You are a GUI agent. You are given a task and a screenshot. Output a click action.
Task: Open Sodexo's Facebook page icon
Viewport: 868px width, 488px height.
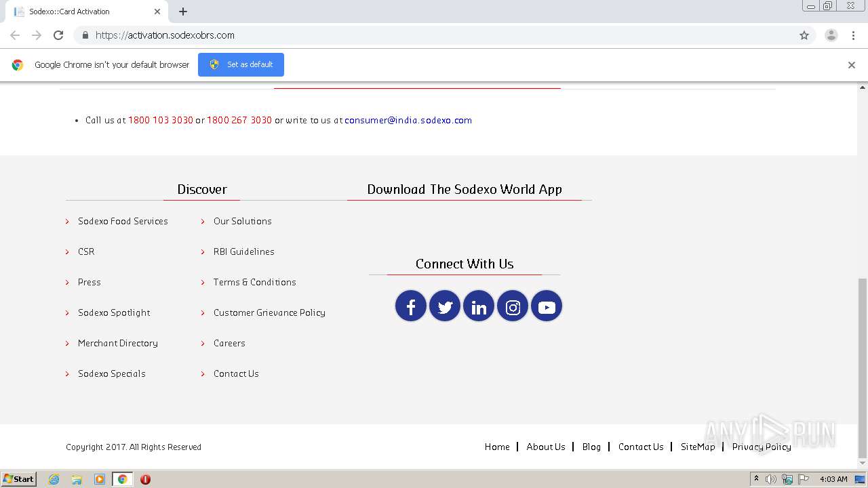411,306
